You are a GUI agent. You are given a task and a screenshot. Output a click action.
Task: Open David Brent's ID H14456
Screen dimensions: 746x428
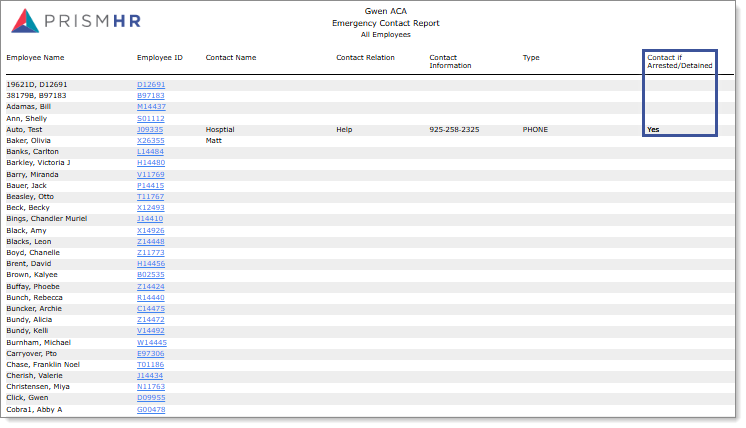pyautogui.click(x=150, y=264)
